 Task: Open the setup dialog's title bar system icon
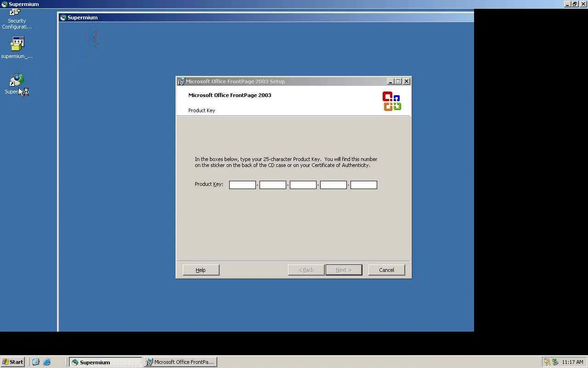point(181,81)
